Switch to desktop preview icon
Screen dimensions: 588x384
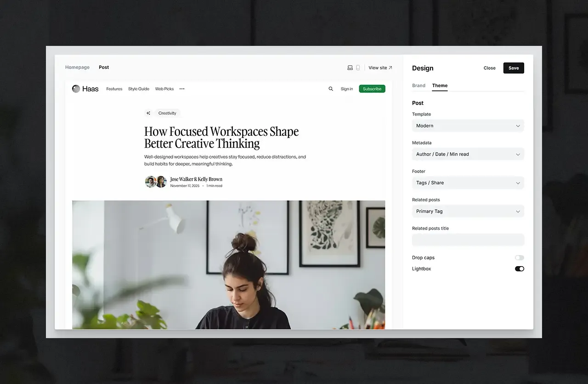pos(350,67)
